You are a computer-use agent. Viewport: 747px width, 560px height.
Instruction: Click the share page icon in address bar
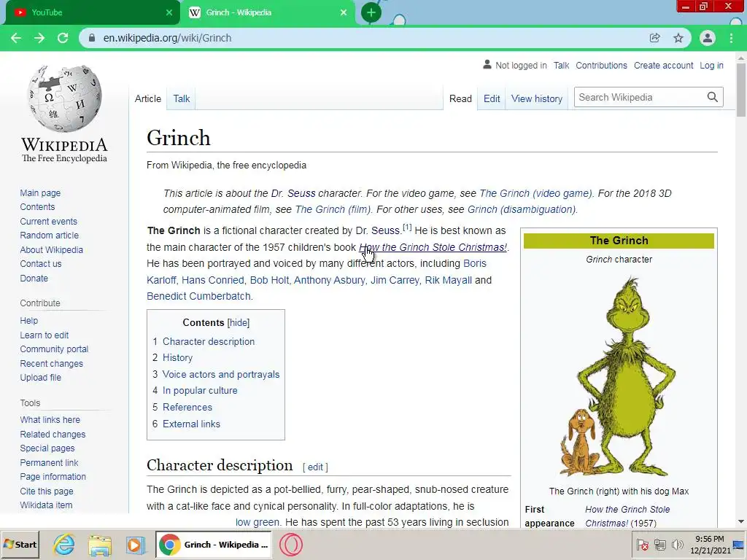(654, 38)
